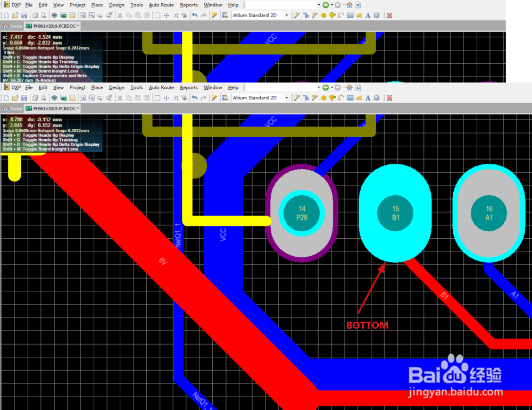The width and height of the screenshot is (532, 410).
Task: Undo icon in lower window toolbar
Action: click(x=195, y=98)
